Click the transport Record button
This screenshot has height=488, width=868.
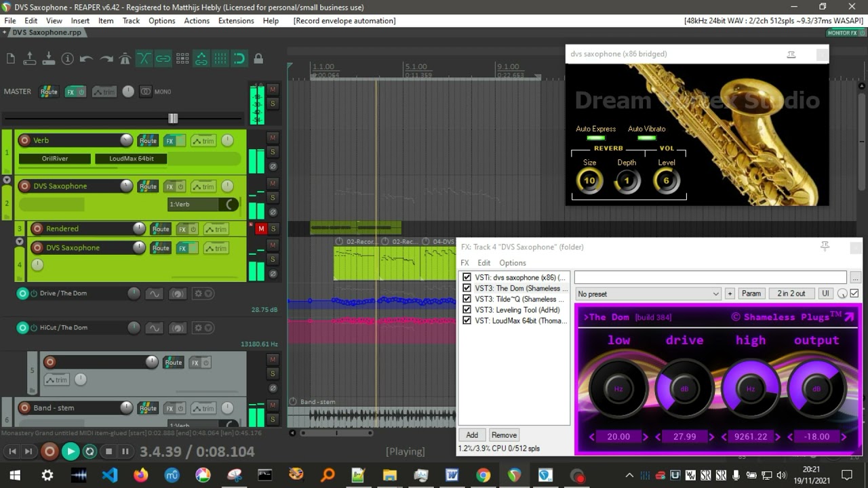pyautogui.click(x=50, y=451)
